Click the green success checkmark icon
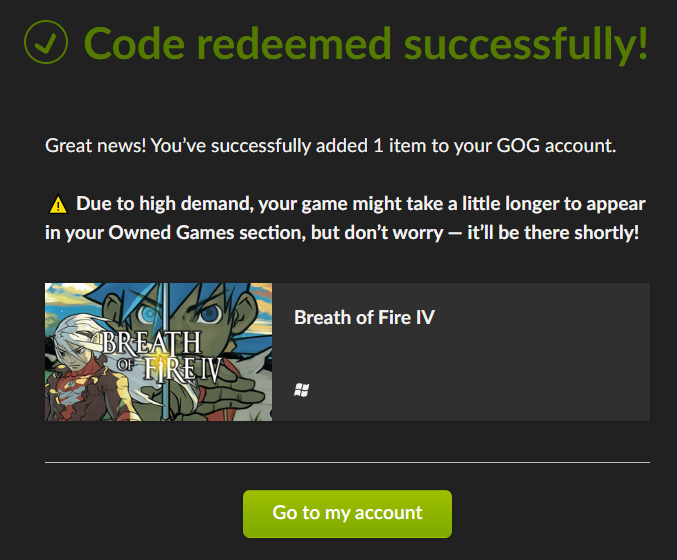 click(x=45, y=42)
